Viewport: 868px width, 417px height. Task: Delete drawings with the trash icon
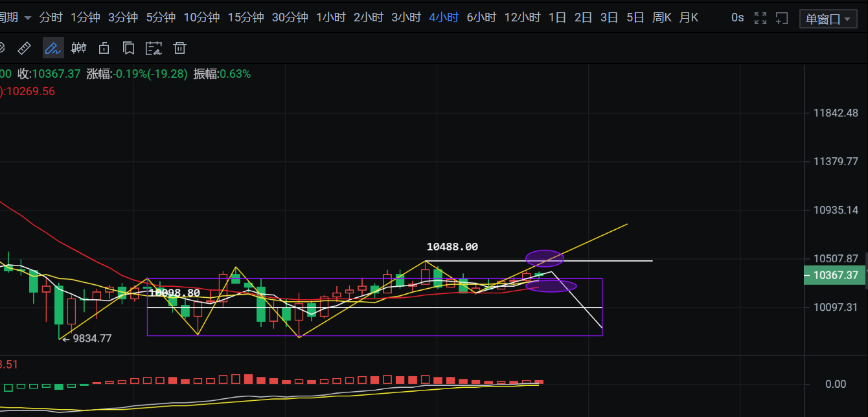pos(179,48)
